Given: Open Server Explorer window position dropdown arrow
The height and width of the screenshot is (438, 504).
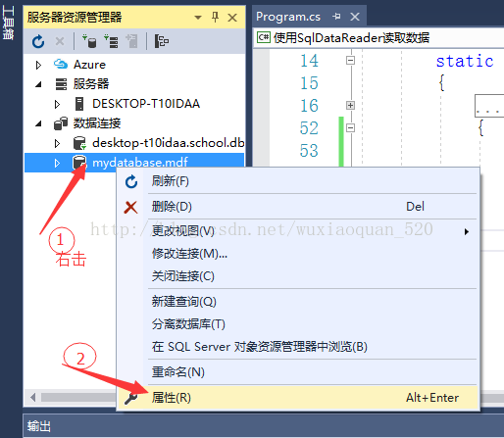Looking at the screenshot, I should (x=198, y=18).
